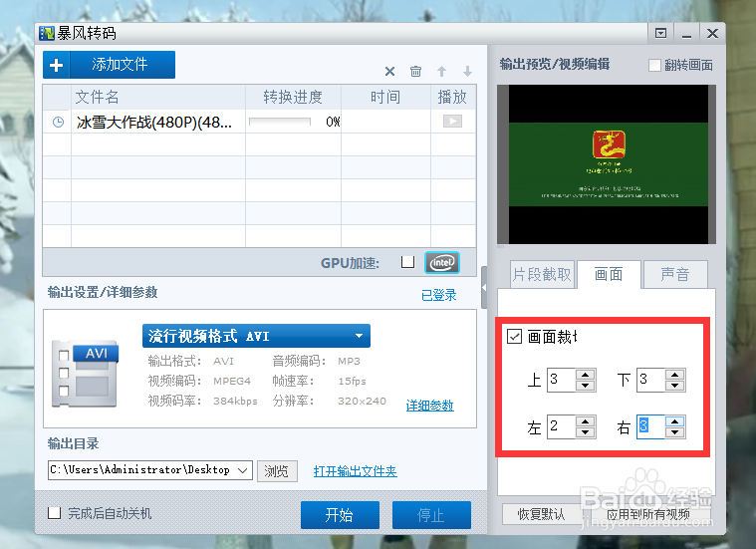Click the video preview thumbnail
756x549 pixels.
[607, 164]
